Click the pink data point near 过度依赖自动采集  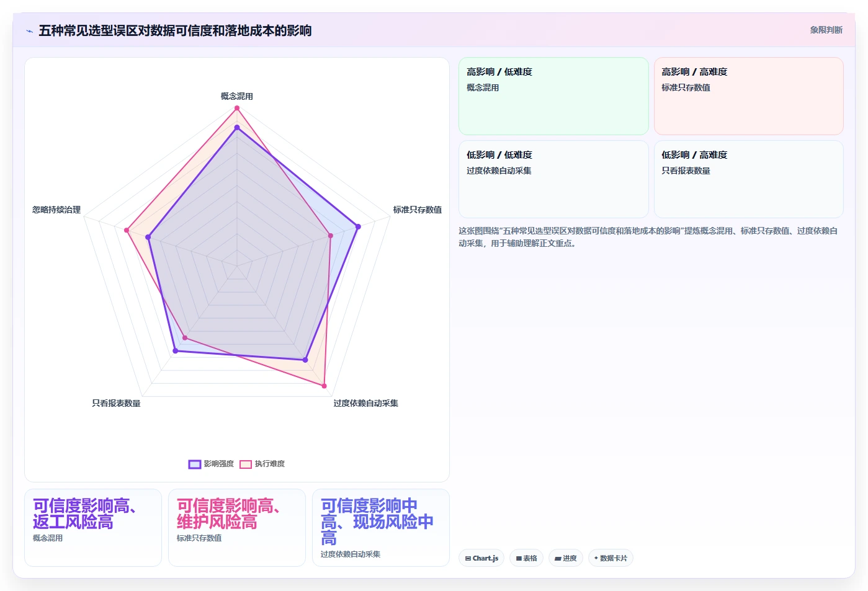324,386
